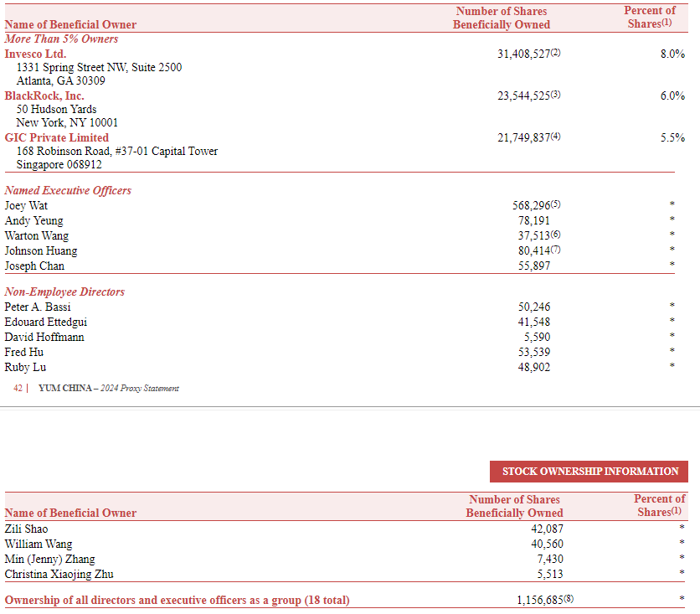Select the name 'Joseph Chan'

click(34, 266)
